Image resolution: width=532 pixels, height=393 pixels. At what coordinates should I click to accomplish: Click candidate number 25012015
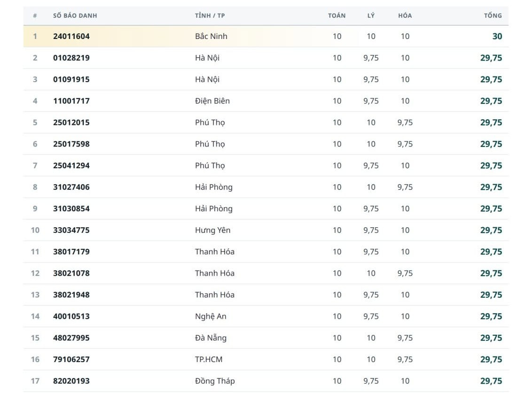[71, 123]
